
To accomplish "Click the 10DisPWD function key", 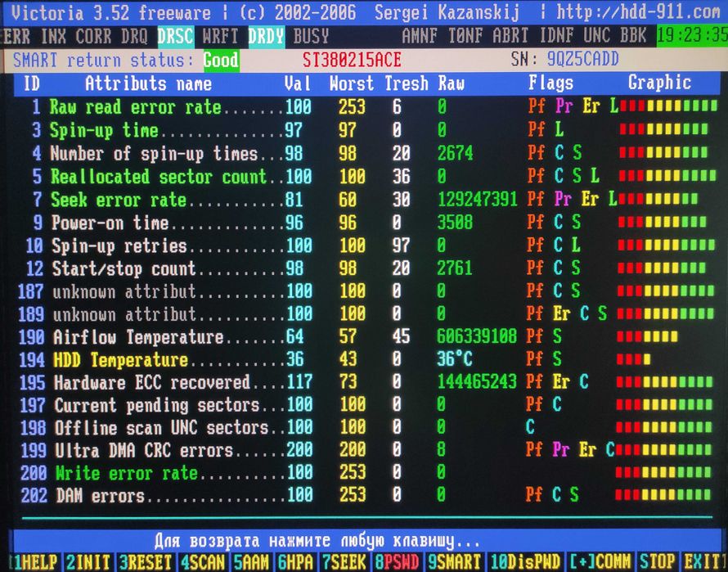I will coord(526,562).
